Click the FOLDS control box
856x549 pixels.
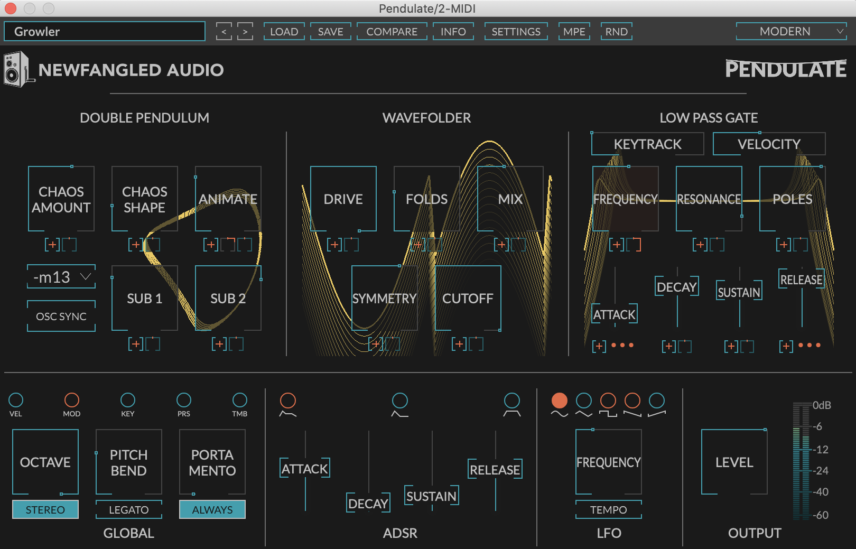(427, 199)
